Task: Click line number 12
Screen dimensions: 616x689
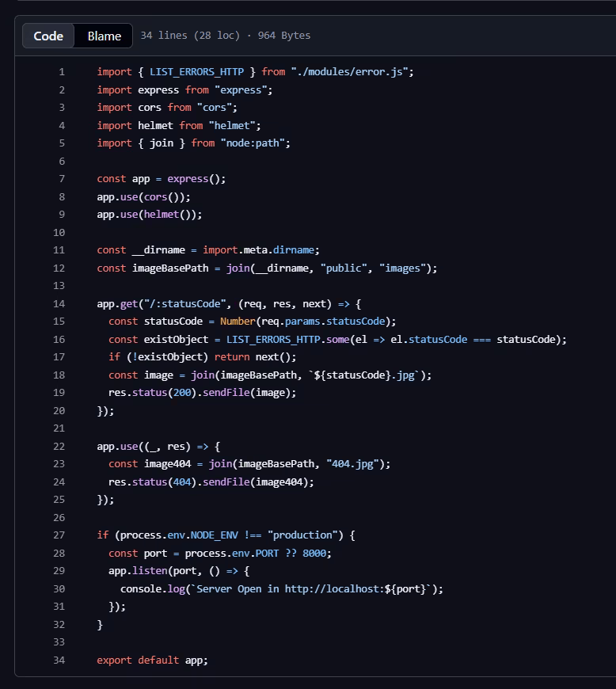Action: tap(59, 268)
